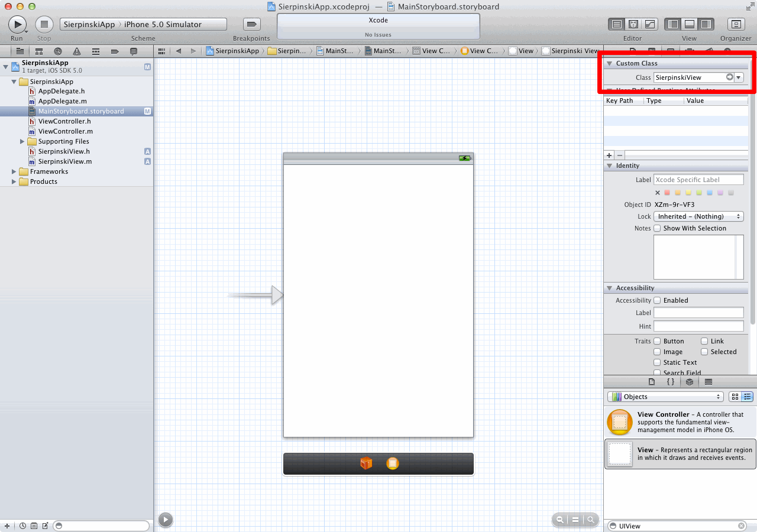This screenshot has width=757, height=532.
Task: Open the Class combo box dropdown arrow
Action: pyautogui.click(x=739, y=77)
